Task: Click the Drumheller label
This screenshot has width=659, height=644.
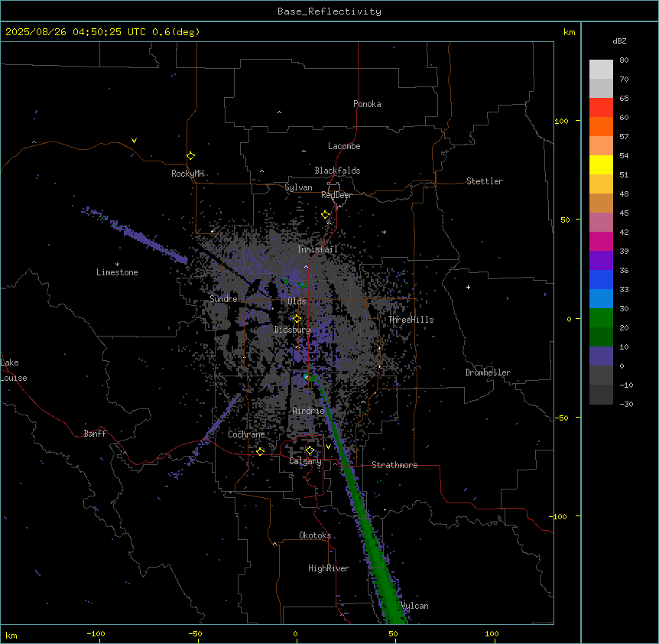Action: tap(488, 372)
